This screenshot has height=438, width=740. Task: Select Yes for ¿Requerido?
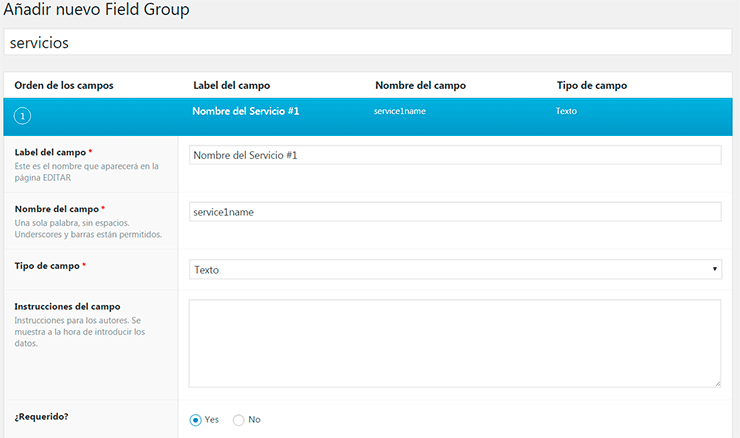pos(196,420)
